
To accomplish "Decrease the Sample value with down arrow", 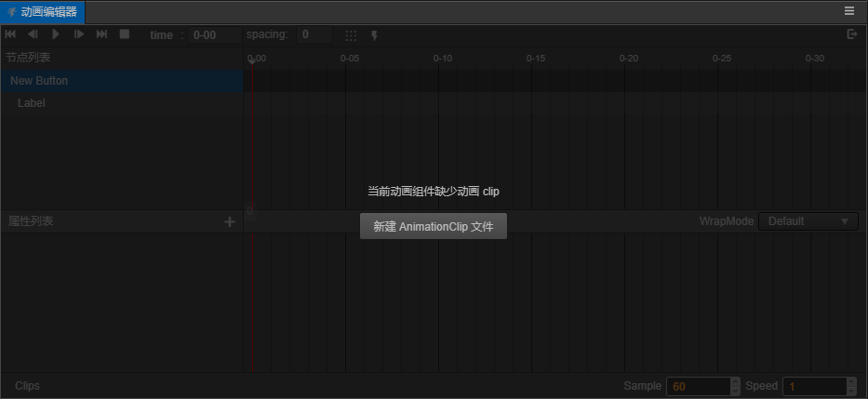I will pos(735,391).
